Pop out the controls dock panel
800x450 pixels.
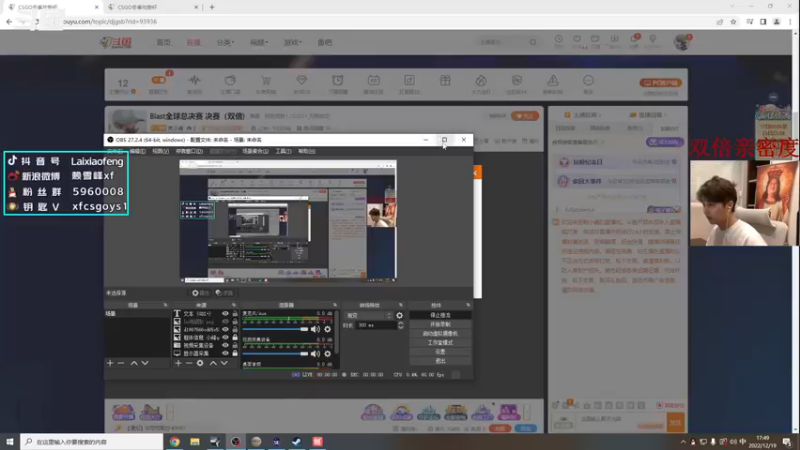click(468, 305)
